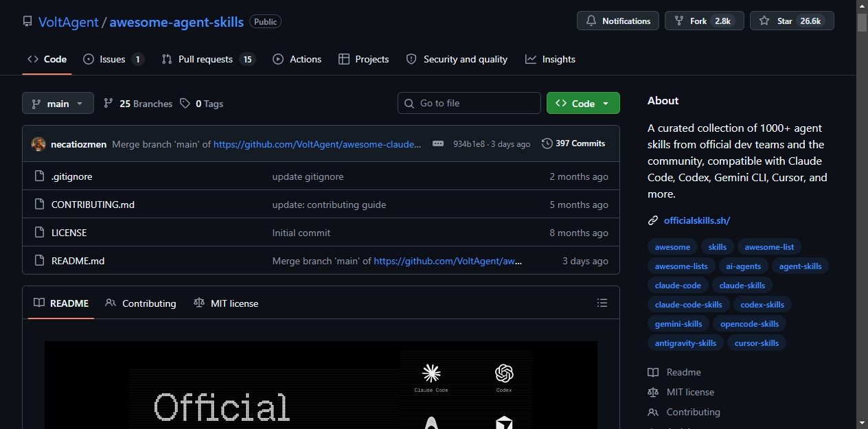This screenshot has height=429, width=868.
Task: Click the Notifications bell button
Action: click(x=618, y=21)
